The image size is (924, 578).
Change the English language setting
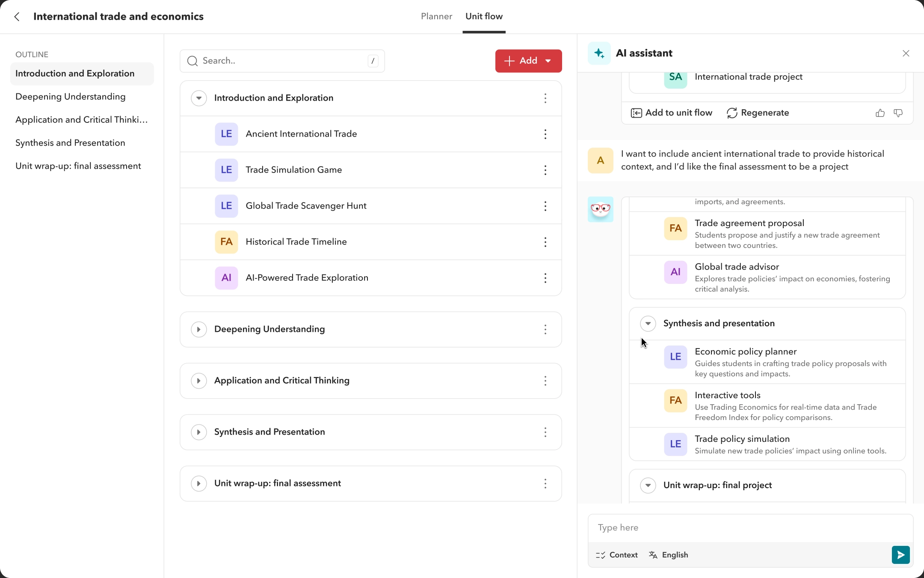(x=668, y=555)
